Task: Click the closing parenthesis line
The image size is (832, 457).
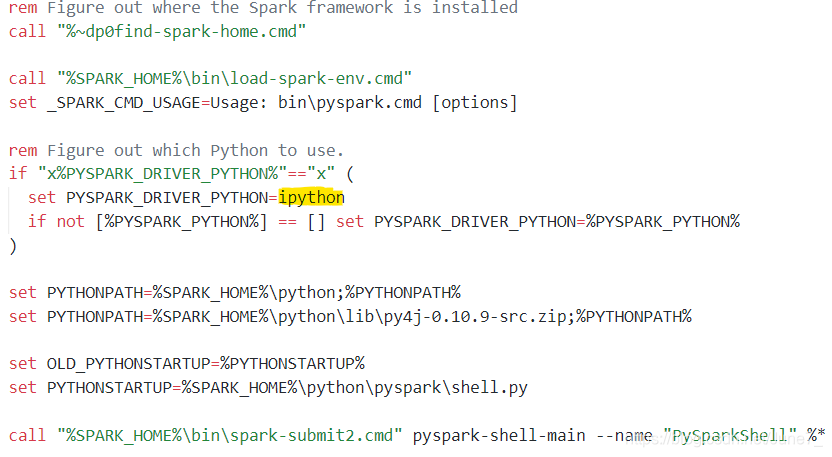Action: (x=13, y=246)
